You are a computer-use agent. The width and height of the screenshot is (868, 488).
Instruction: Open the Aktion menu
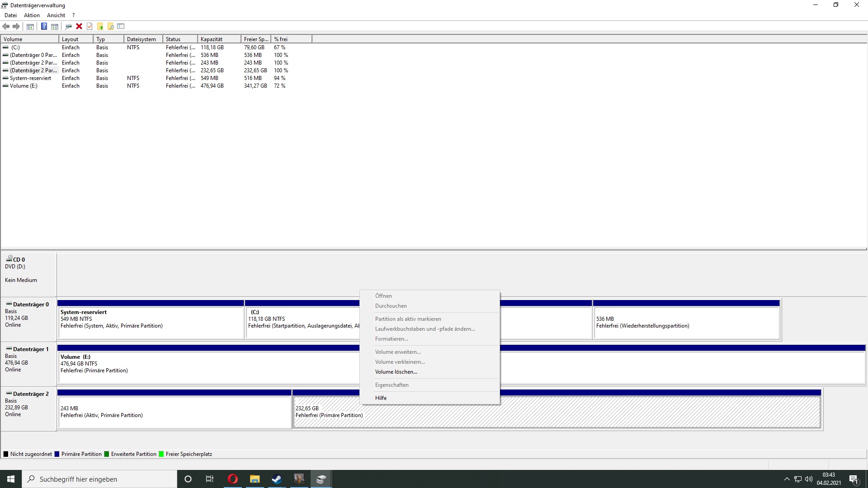coord(32,15)
